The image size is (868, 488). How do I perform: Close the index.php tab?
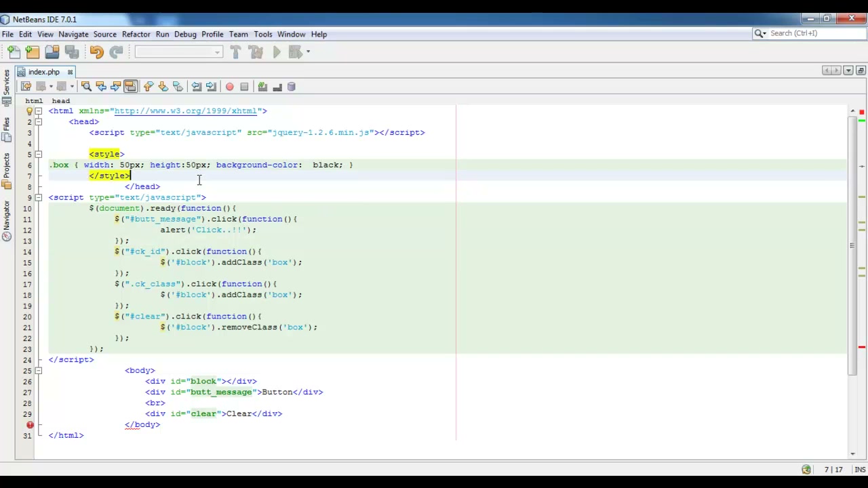click(x=70, y=72)
